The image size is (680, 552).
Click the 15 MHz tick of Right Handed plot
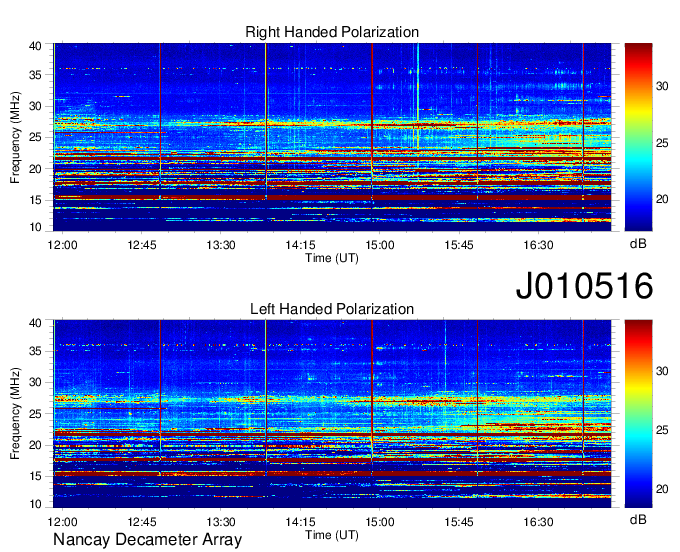(x=35, y=200)
